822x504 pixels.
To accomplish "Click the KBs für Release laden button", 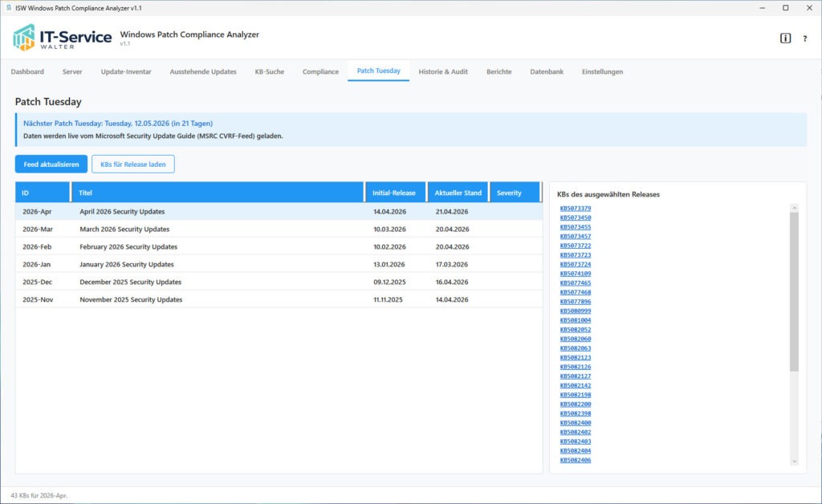I will [x=133, y=164].
